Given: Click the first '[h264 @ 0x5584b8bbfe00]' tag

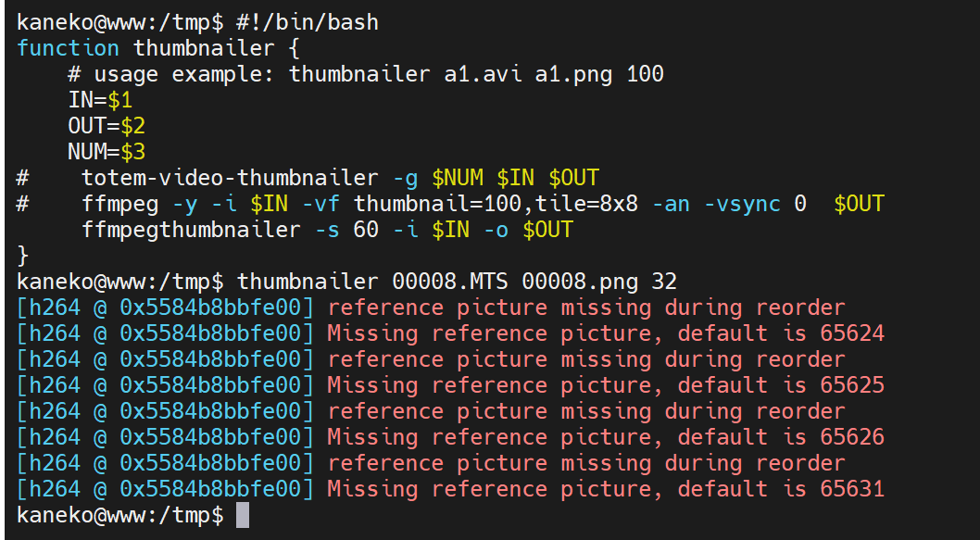Looking at the screenshot, I should coord(165,308).
